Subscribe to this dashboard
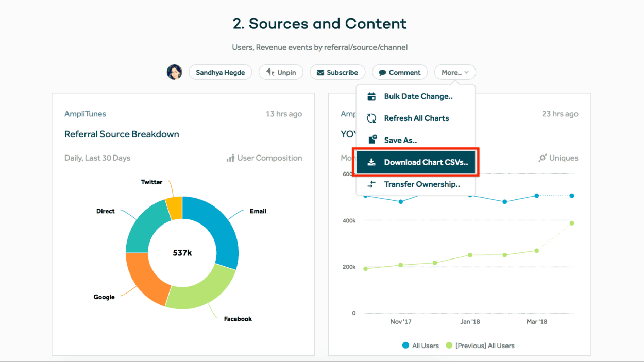This screenshot has width=644, height=362. 337,72
